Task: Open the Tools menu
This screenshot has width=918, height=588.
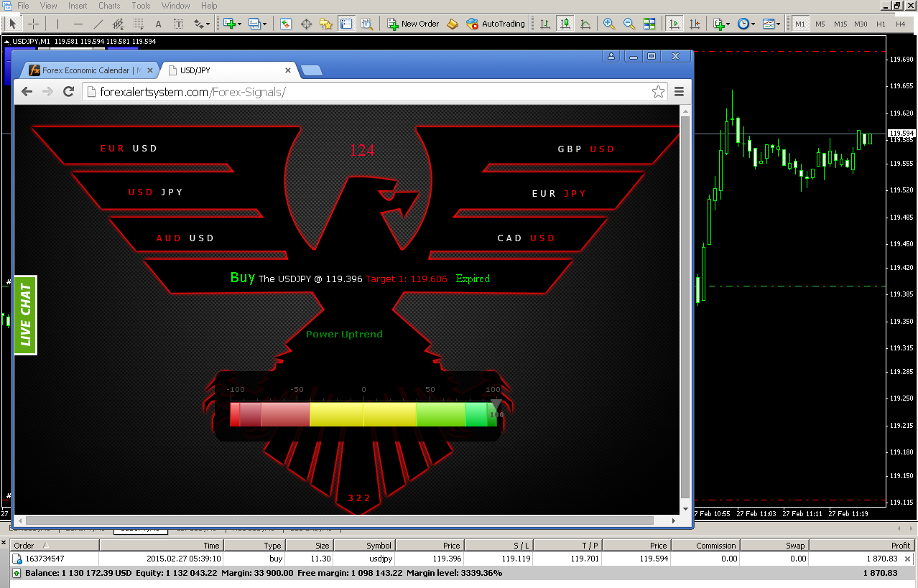Action: click(141, 6)
